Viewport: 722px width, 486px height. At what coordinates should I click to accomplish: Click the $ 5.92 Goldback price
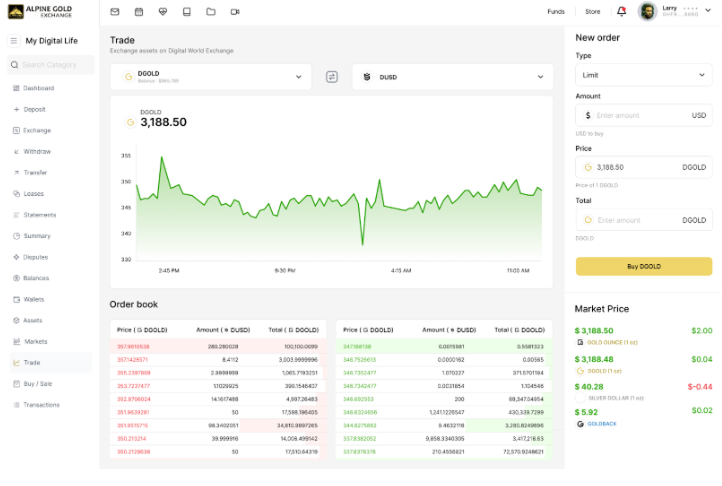(x=586, y=412)
